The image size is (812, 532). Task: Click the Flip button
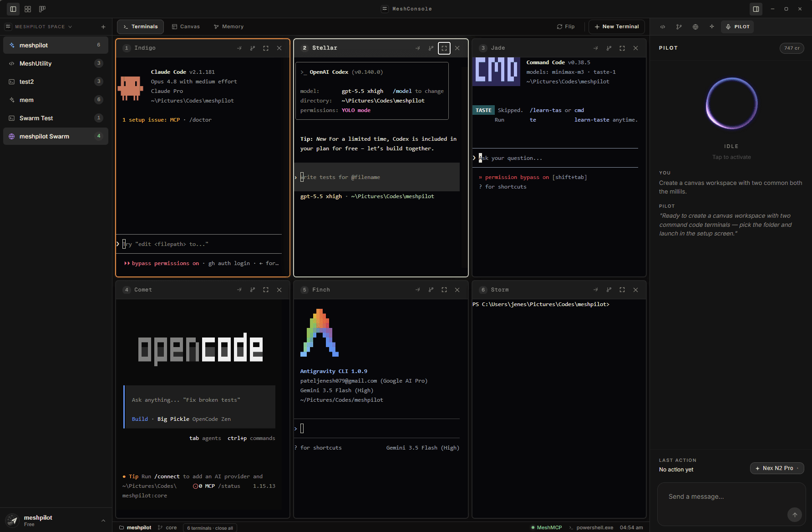point(566,27)
